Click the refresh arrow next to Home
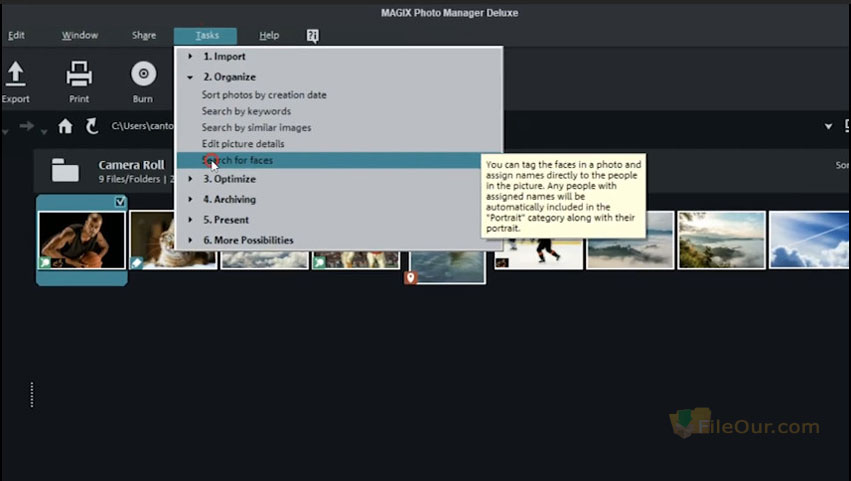The image size is (851, 481). 92,126
